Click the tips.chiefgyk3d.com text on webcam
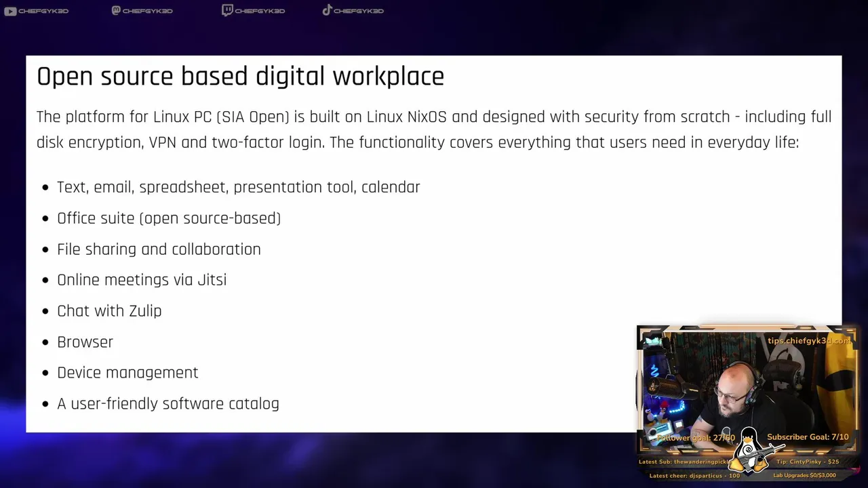868x488 pixels. (x=808, y=341)
